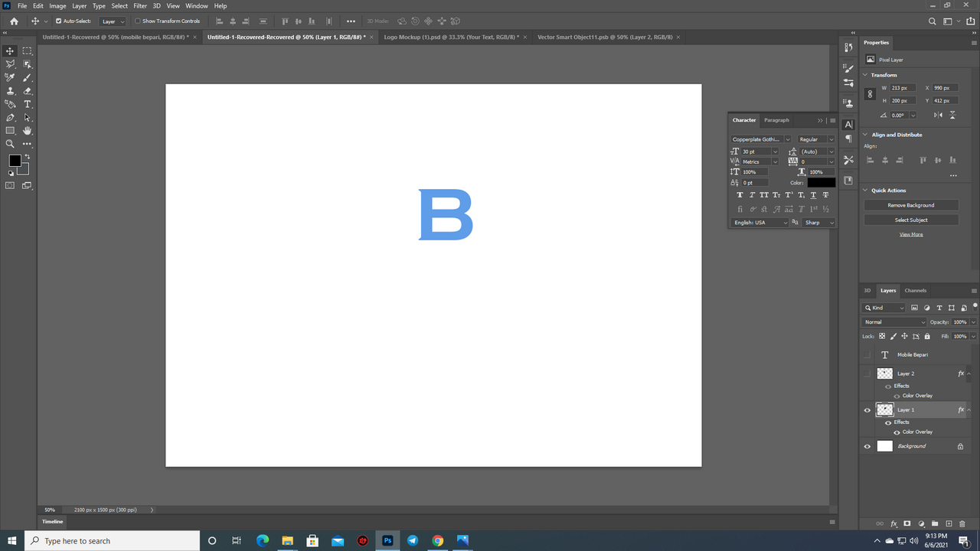Select the Move tool
The height and width of the screenshot is (551, 980).
click(10, 51)
